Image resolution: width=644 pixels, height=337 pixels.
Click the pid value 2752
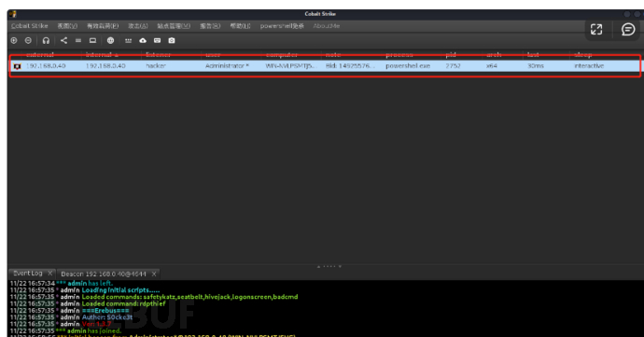(x=453, y=65)
